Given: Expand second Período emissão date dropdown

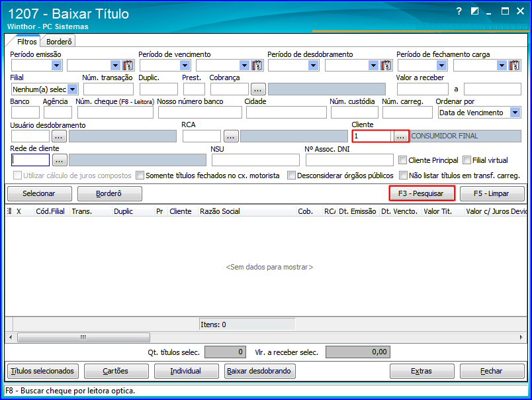Looking at the screenshot, I should pyautogui.click(x=115, y=65).
